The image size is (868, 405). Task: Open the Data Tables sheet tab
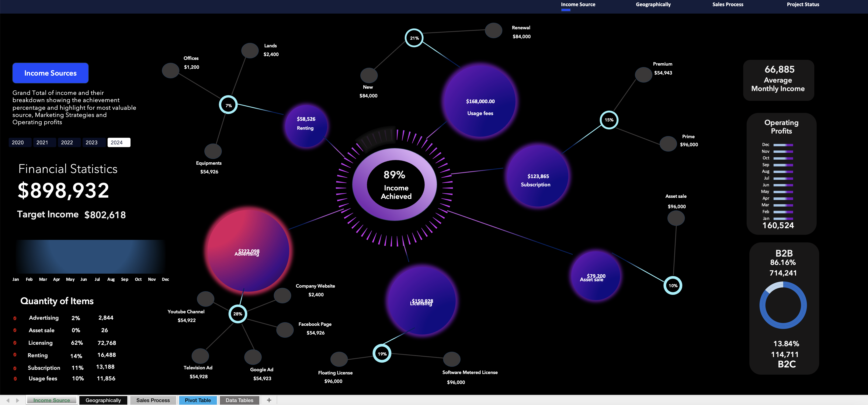(239, 400)
